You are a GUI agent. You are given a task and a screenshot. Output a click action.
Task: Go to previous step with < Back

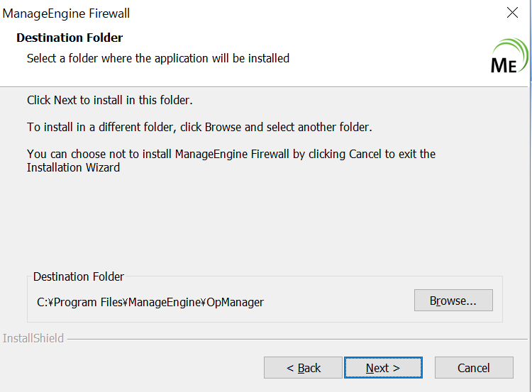coord(304,368)
